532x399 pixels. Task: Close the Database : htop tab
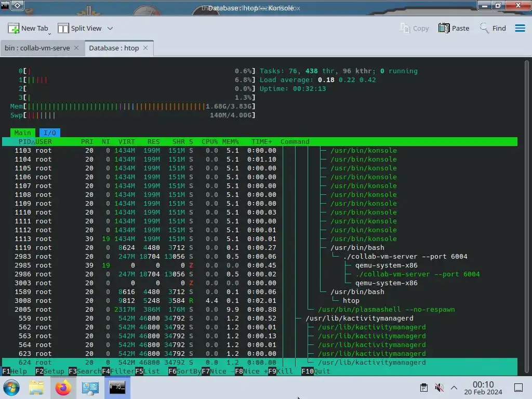click(x=145, y=48)
